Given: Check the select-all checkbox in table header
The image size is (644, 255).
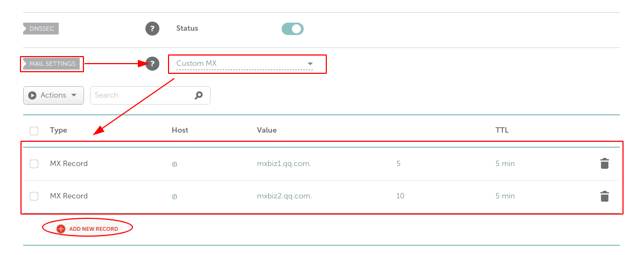Looking at the screenshot, I should (34, 131).
